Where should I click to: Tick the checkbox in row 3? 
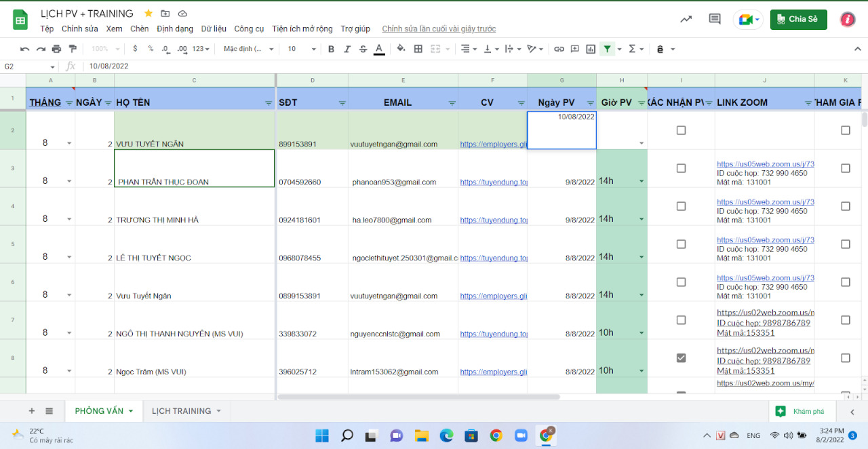point(680,167)
